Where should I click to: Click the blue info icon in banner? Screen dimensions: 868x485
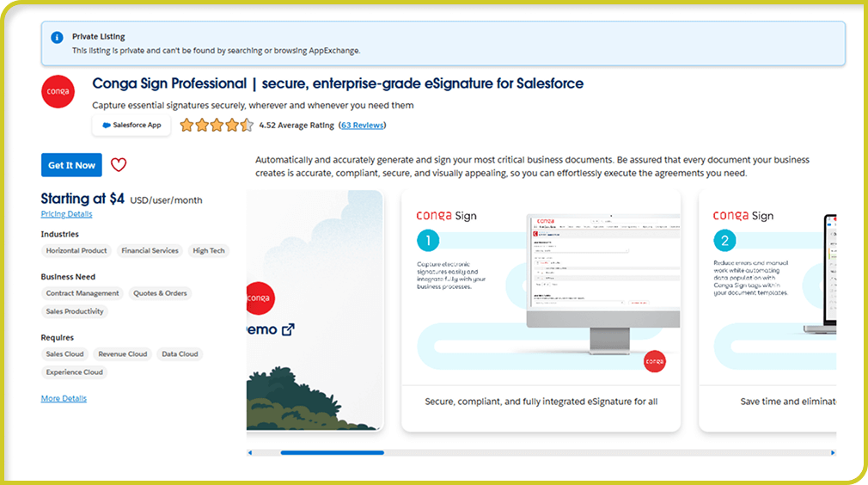(57, 38)
